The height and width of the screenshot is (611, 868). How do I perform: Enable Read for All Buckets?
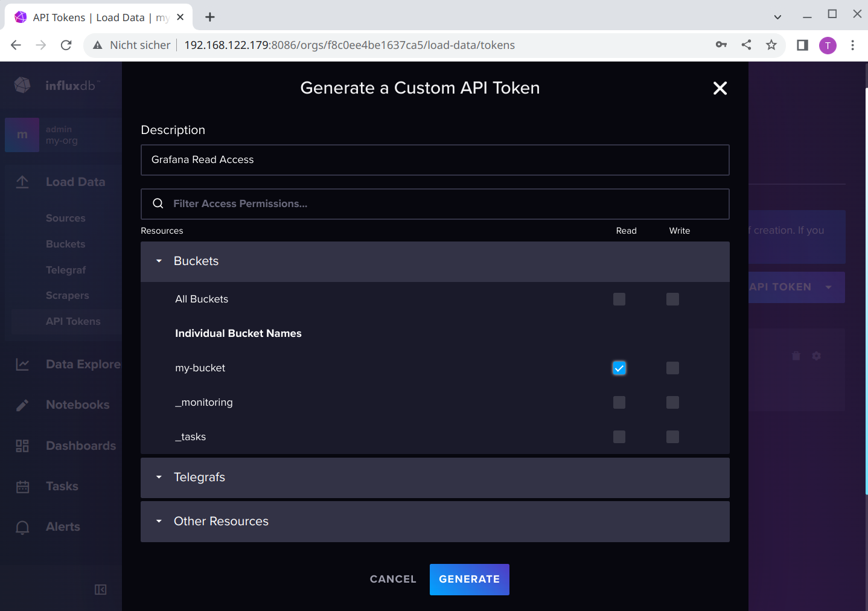coord(619,299)
